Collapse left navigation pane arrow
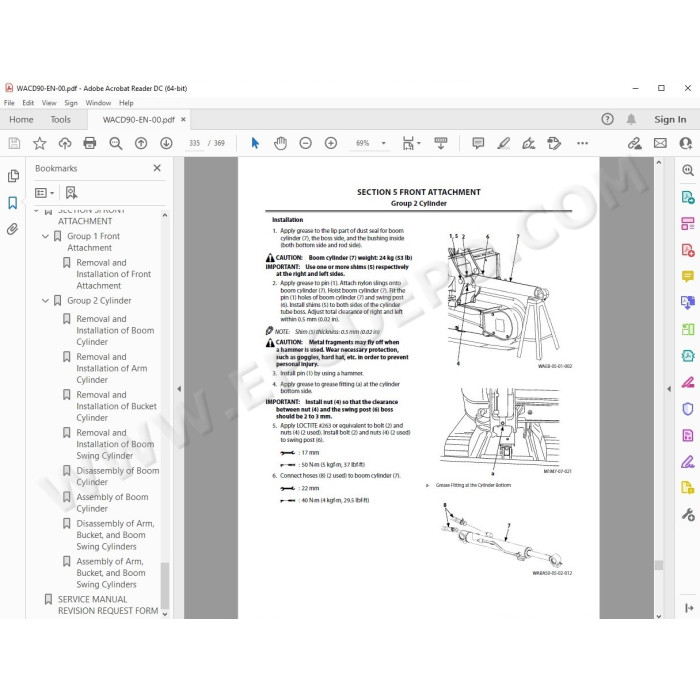The height and width of the screenshot is (700, 700). coord(179,389)
